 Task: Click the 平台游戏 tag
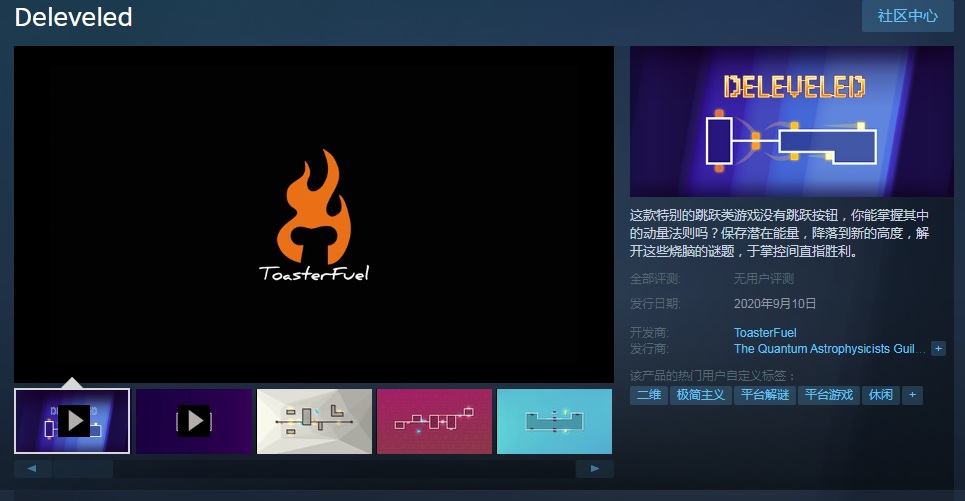(829, 395)
